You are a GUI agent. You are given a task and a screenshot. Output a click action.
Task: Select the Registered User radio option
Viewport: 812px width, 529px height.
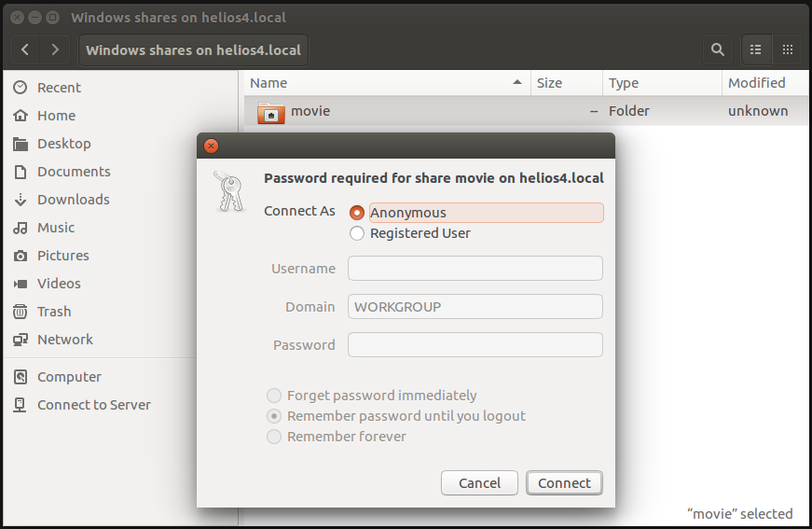tap(357, 233)
